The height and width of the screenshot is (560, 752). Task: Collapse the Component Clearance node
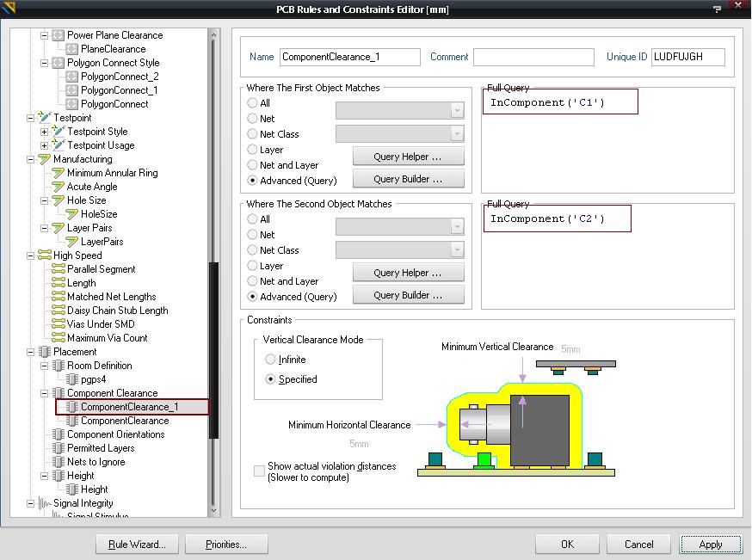[x=45, y=393]
